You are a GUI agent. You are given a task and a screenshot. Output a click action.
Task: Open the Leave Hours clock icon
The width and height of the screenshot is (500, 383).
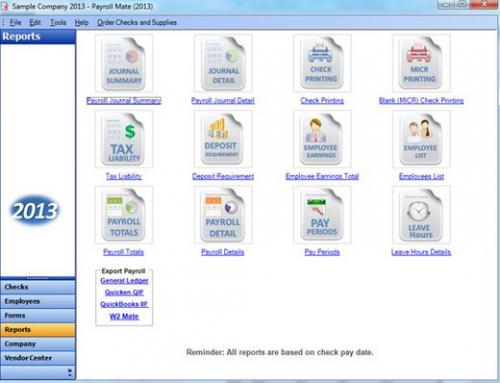pyautogui.click(x=421, y=215)
